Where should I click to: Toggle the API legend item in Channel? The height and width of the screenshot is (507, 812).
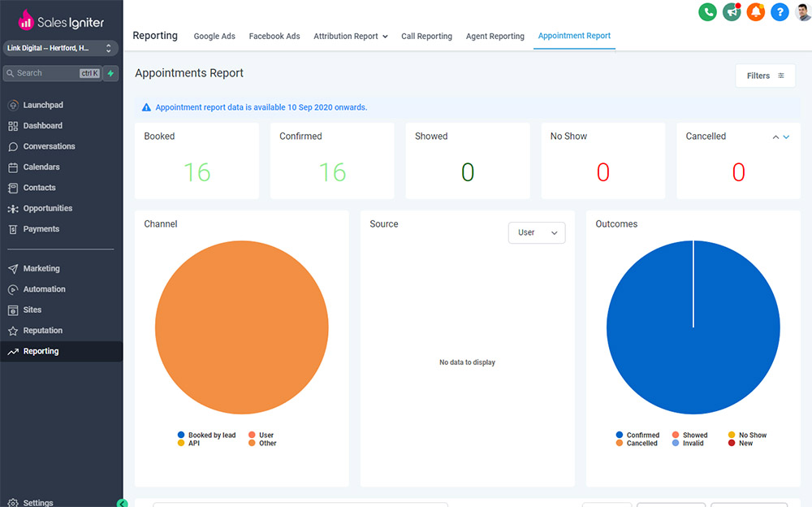(x=188, y=444)
